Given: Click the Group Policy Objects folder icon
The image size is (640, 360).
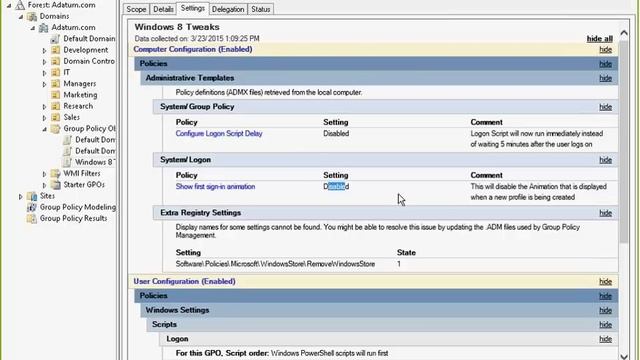Looking at the screenshot, I should 56,129.
